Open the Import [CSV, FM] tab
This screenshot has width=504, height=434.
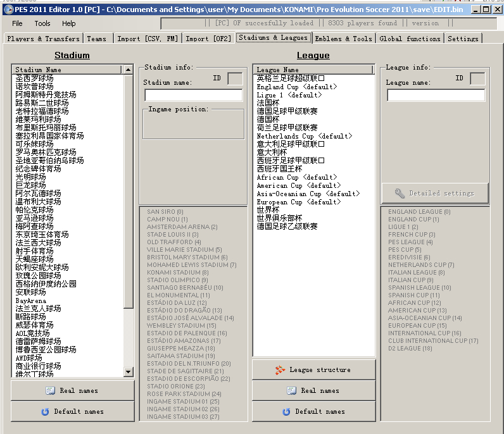148,39
